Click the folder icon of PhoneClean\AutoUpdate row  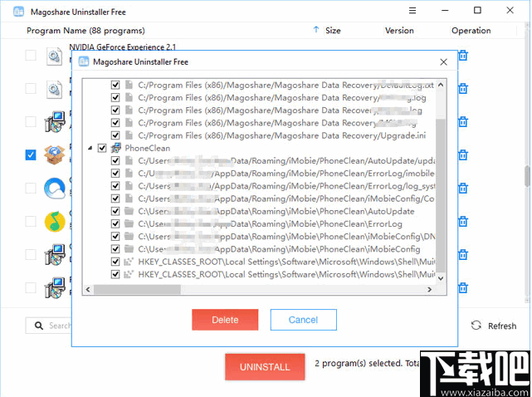point(129,211)
